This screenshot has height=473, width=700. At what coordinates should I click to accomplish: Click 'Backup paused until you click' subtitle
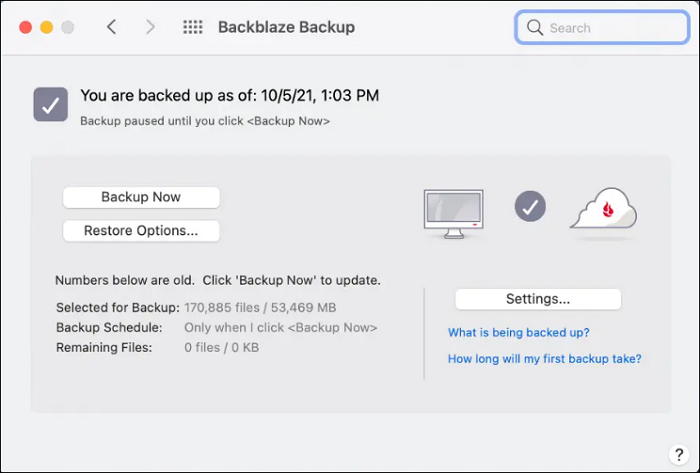205,121
